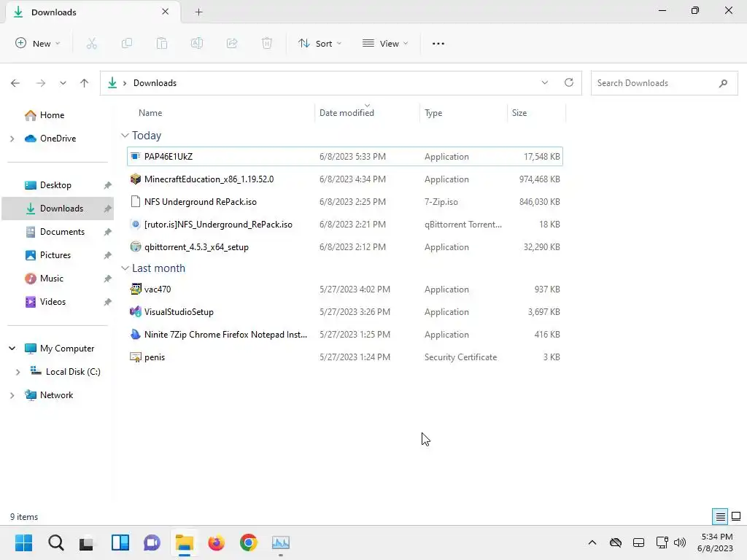Collapse the Today group
747x560 pixels.
pyautogui.click(x=125, y=136)
